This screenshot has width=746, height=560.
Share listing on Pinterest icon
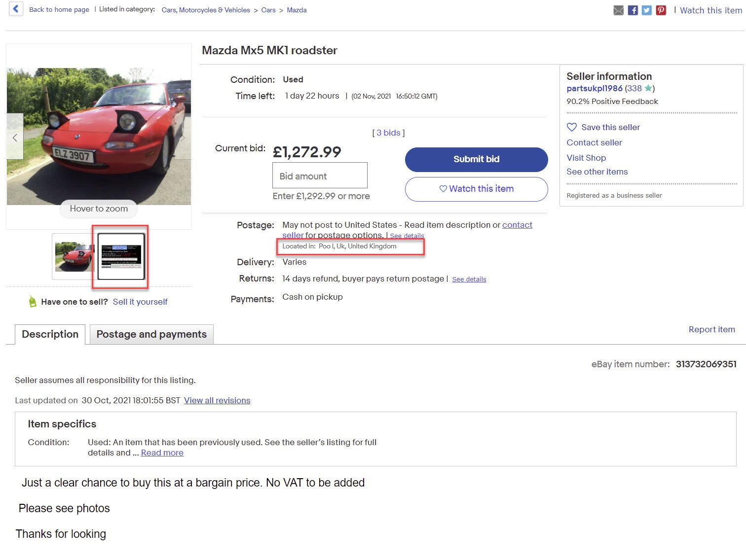pos(661,10)
